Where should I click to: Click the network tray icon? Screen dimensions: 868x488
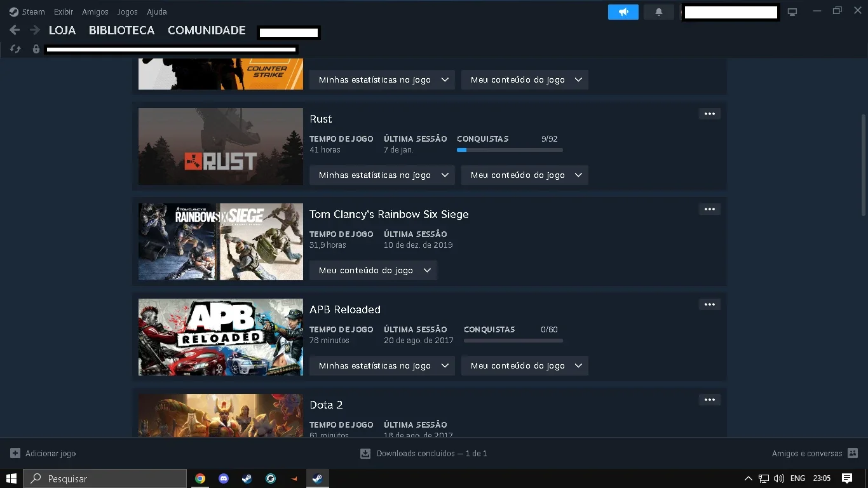pyautogui.click(x=764, y=478)
